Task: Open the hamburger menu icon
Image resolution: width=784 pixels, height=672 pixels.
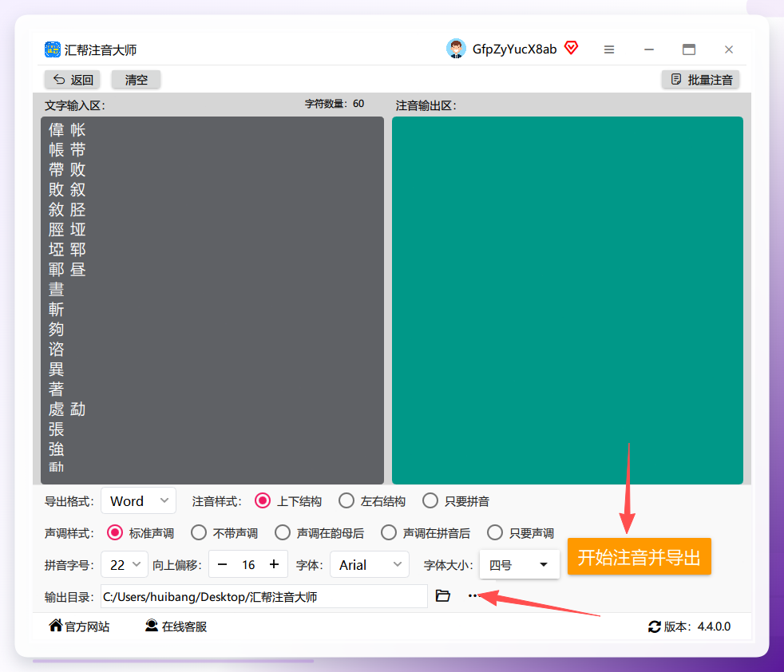Action: (609, 49)
